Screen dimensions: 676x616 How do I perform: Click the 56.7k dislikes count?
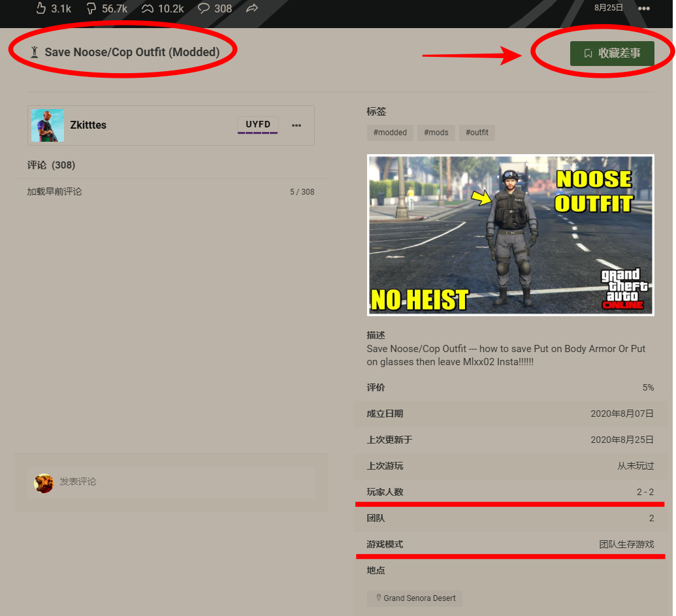[114, 8]
